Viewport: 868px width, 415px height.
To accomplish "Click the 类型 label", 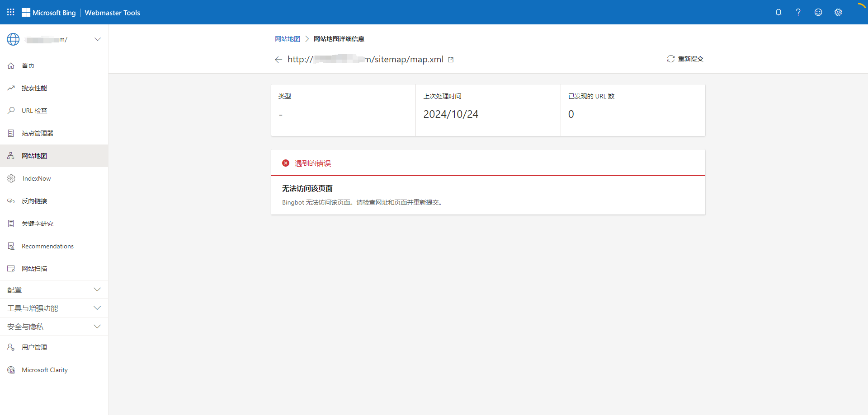I will [x=285, y=96].
